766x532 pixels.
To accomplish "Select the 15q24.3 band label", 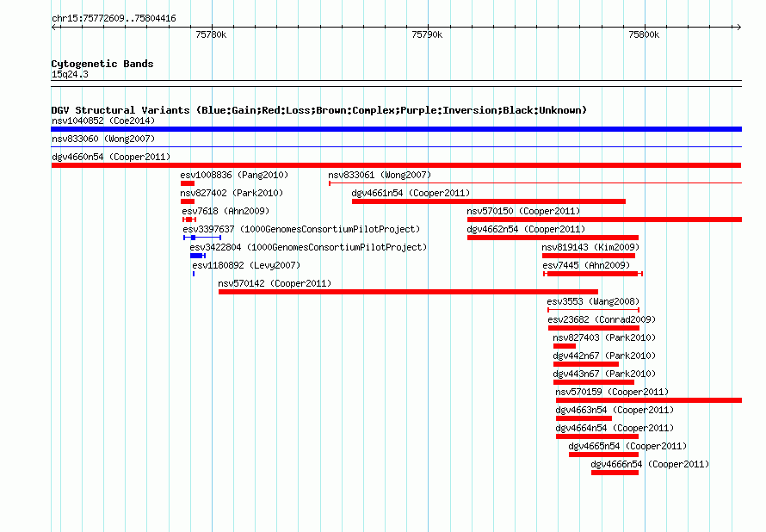I will click(x=70, y=74).
